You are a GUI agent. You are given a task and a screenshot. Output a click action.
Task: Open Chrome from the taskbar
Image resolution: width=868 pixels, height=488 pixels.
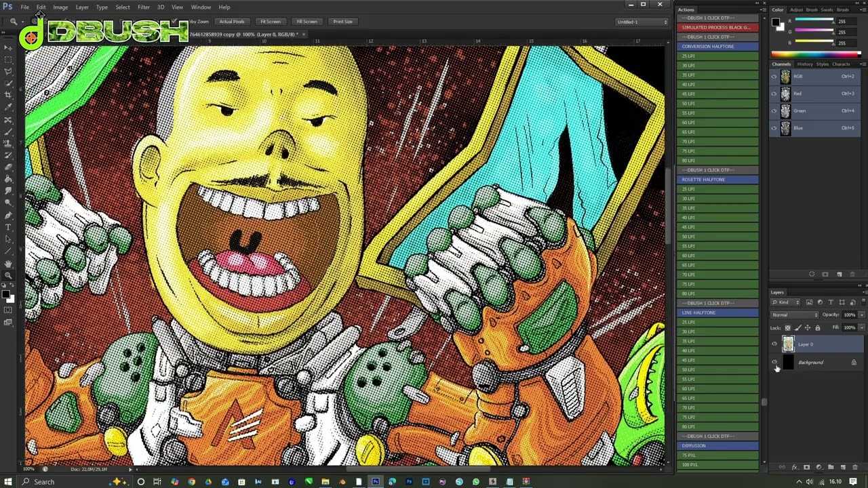pyautogui.click(x=191, y=482)
